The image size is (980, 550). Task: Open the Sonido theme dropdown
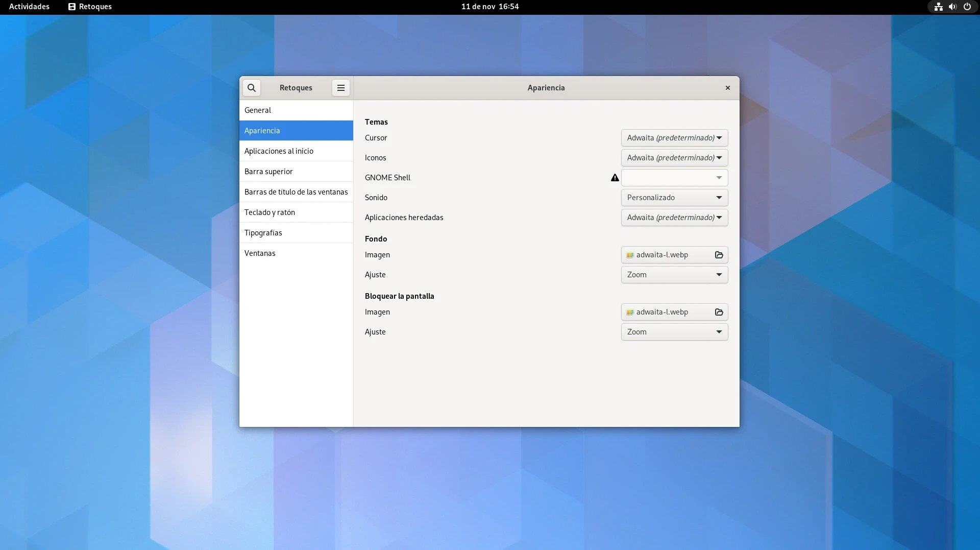pyautogui.click(x=674, y=198)
